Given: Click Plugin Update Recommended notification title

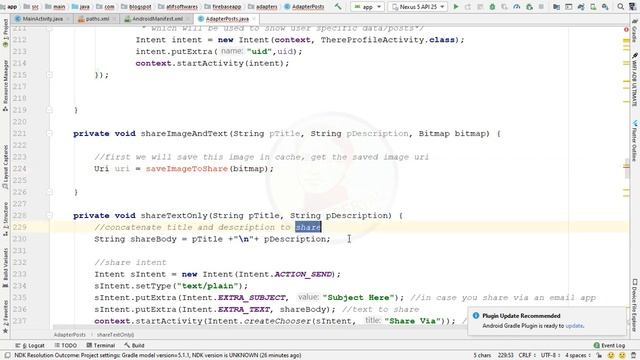Looking at the screenshot, I should (x=521, y=316).
